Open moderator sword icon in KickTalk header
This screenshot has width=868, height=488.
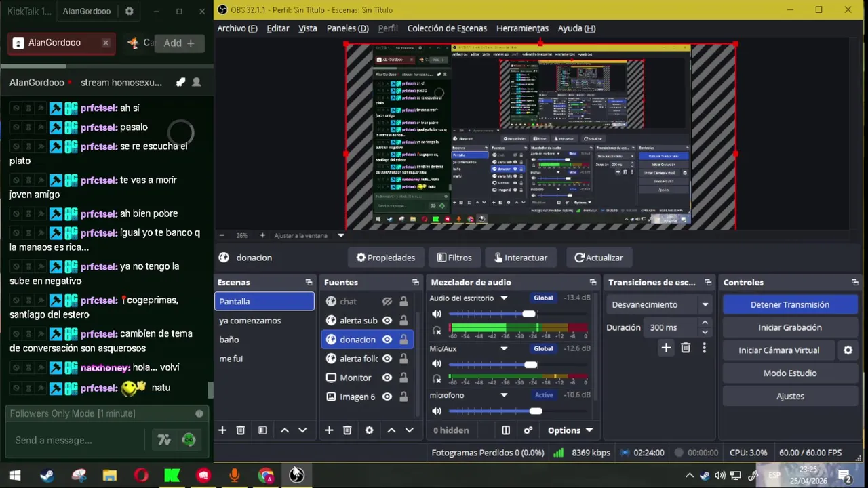[x=180, y=82]
